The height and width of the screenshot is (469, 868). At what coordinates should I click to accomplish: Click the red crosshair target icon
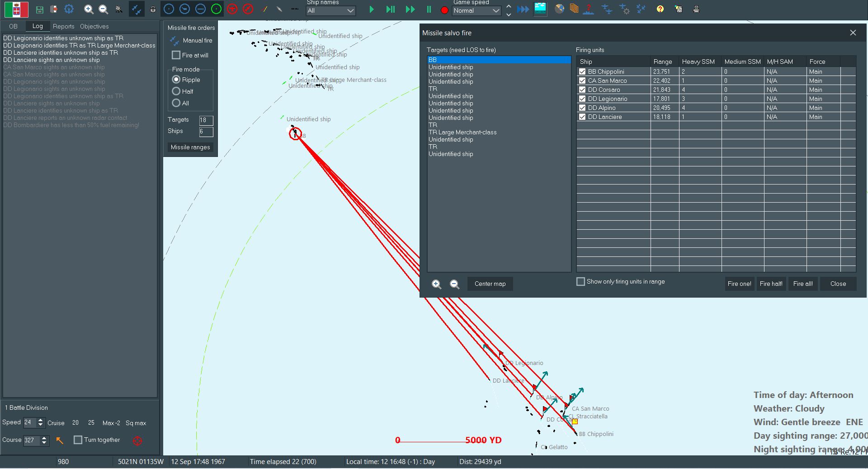137,441
